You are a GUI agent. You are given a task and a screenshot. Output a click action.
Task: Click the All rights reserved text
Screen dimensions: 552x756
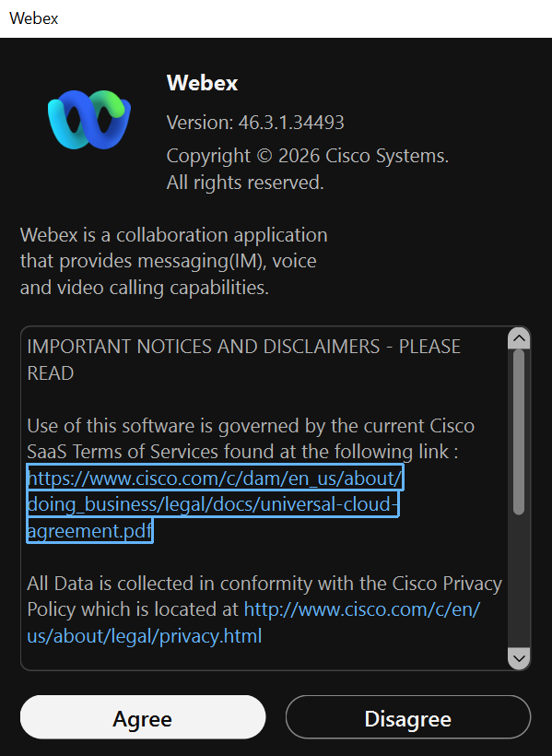point(245,183)
